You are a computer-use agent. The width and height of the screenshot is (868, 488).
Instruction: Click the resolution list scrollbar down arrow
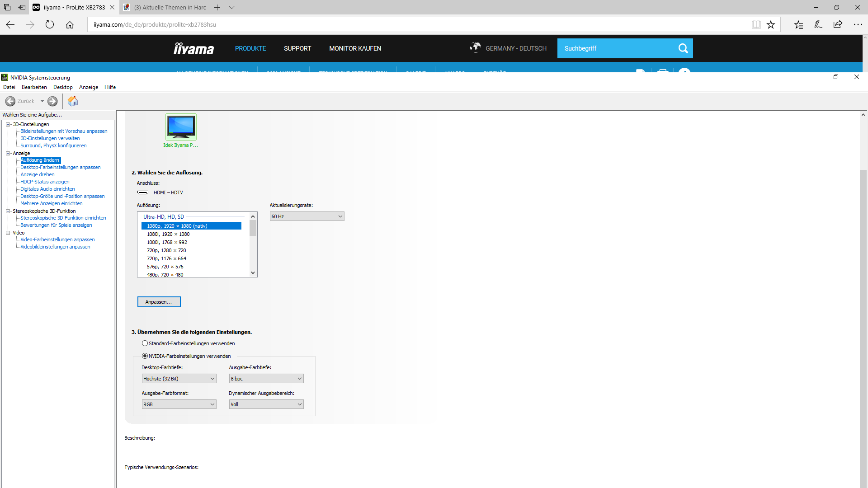pos(253,273)
